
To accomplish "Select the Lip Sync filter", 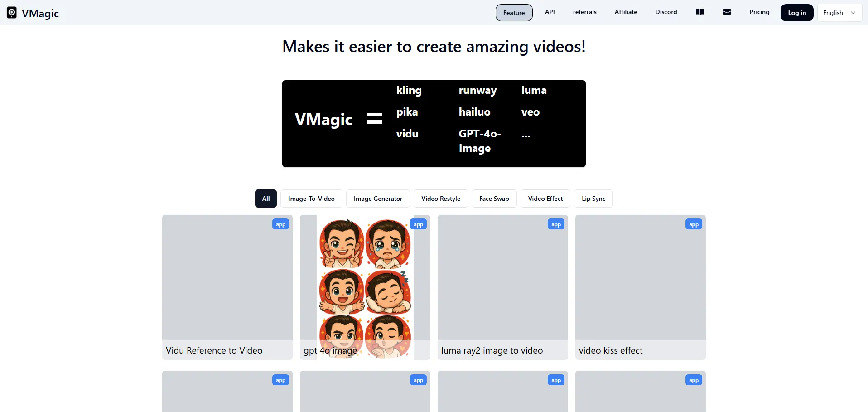I will 593,199.
